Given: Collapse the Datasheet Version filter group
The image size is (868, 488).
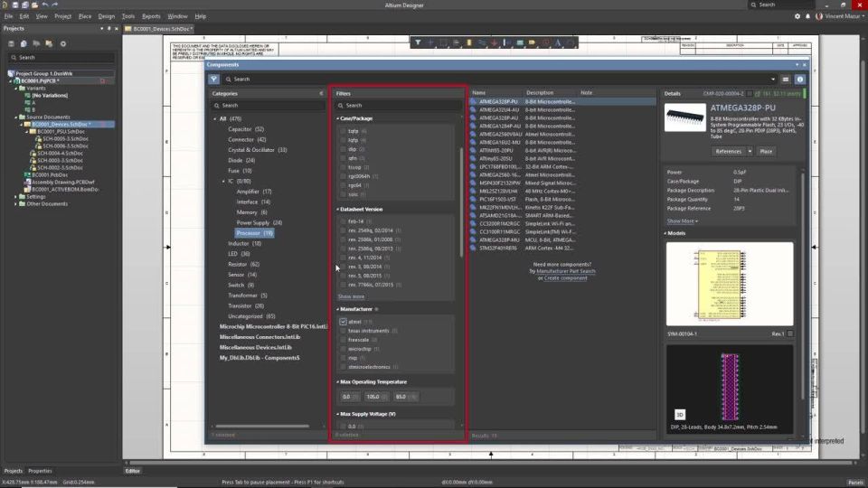Looking at the screenshot, I should 337,209.
